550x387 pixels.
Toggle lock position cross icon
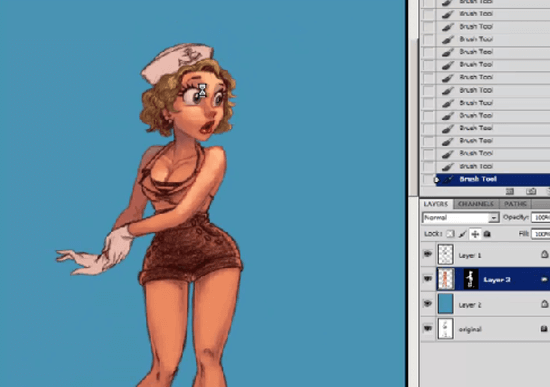[x=475, y=234]
